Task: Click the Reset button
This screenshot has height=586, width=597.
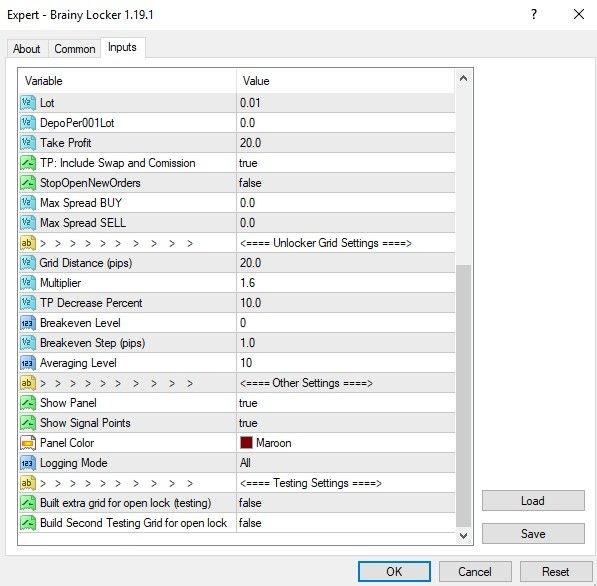Action: (555, 572)
